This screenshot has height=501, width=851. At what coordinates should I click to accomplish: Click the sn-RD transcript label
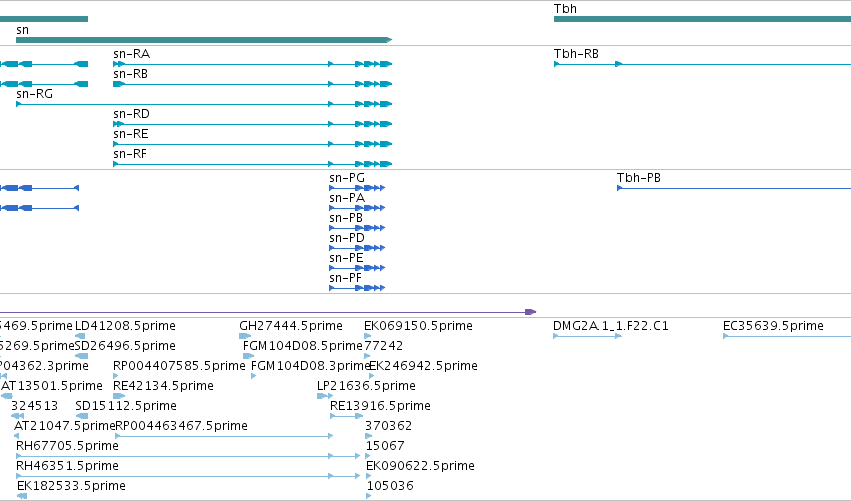(x=131, y=114)
